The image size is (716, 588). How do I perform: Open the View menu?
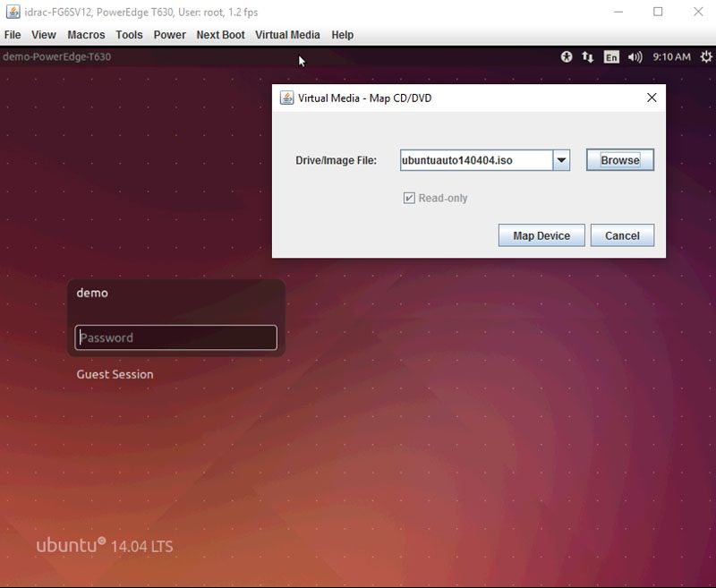point(43,35)
